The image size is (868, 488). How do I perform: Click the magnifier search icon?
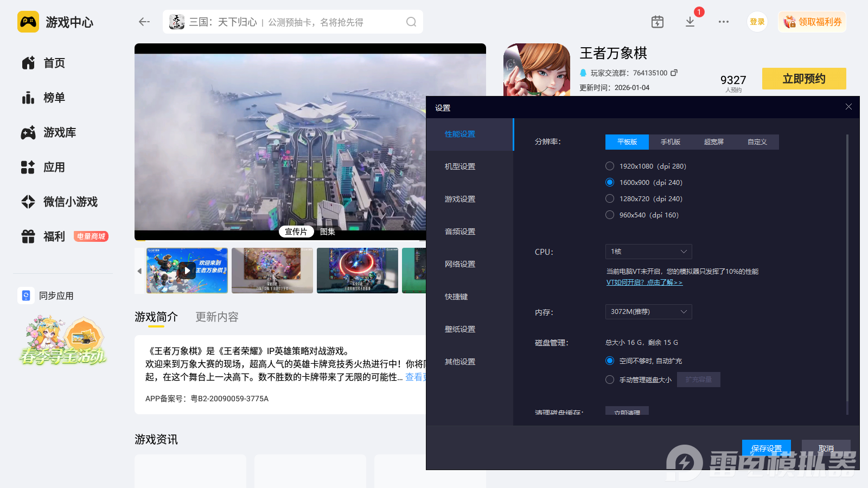coord(411,22)
